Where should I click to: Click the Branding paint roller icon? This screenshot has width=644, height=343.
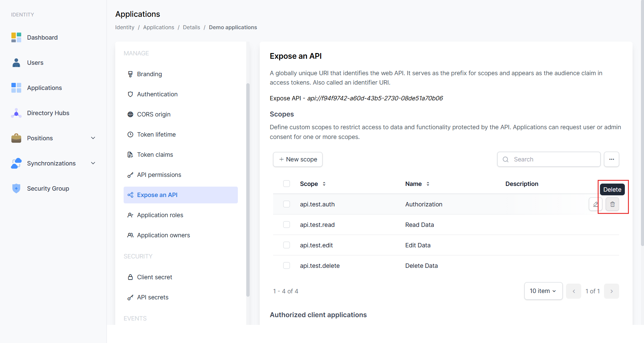pos(130,74)
